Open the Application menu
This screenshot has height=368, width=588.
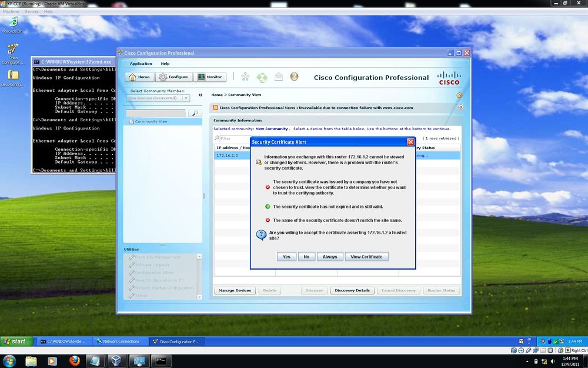[141, 64]
